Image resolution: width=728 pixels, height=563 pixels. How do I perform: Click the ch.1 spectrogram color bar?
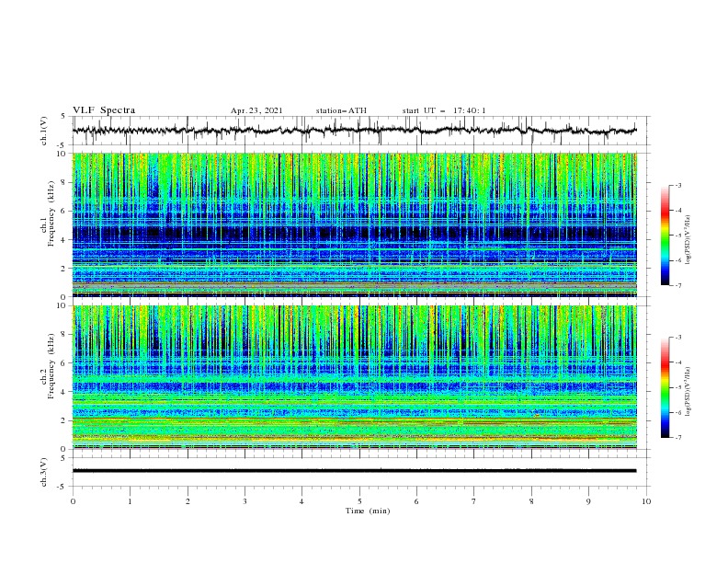pyautogui.click(x=665, y=235)
